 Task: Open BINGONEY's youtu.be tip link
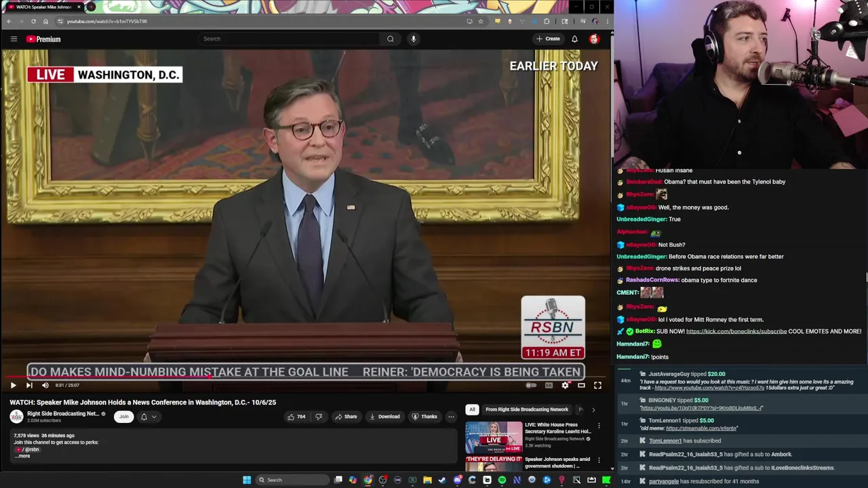point(701,408)
